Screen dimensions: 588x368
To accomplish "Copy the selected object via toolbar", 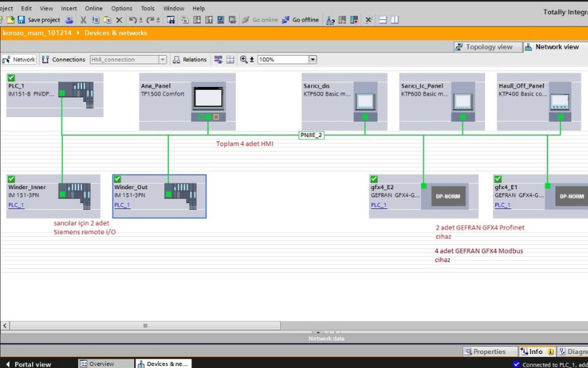I will (x=96, y=20).
